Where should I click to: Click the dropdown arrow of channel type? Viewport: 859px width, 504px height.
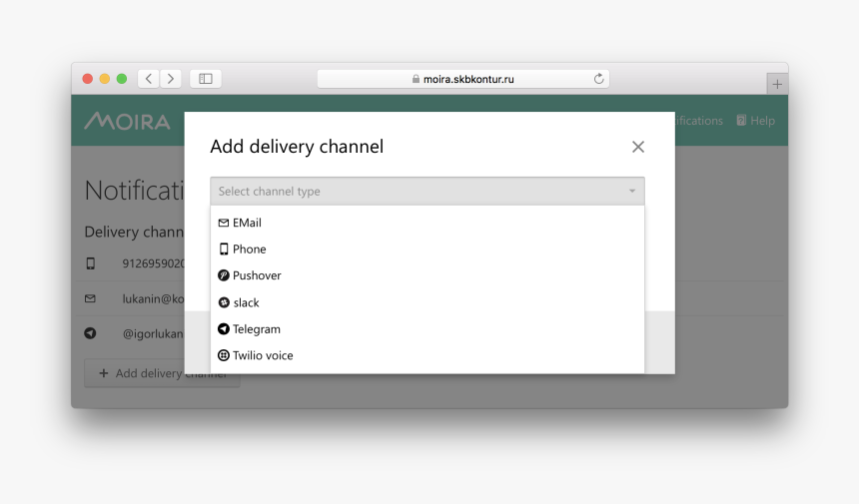click(x=632, y=191)
